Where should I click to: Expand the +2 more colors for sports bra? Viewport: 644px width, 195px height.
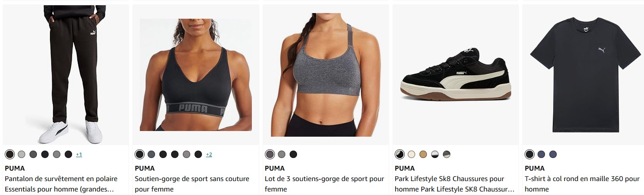tap(209, 155)
